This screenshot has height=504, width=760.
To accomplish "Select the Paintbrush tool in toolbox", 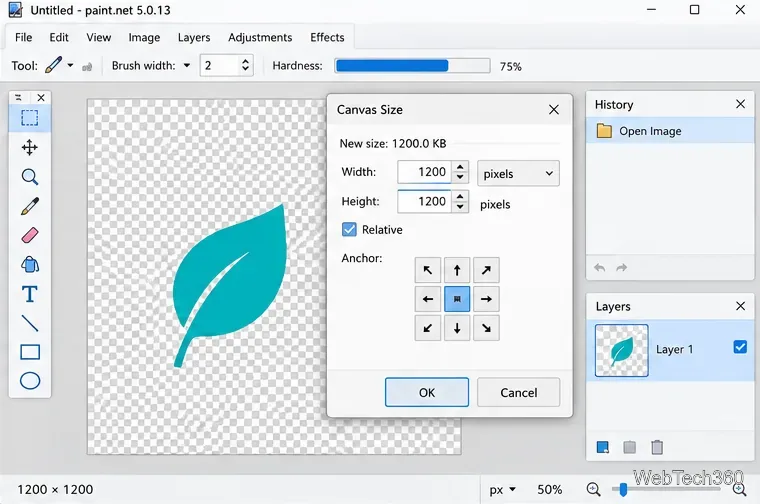I will tap(30, 206).
